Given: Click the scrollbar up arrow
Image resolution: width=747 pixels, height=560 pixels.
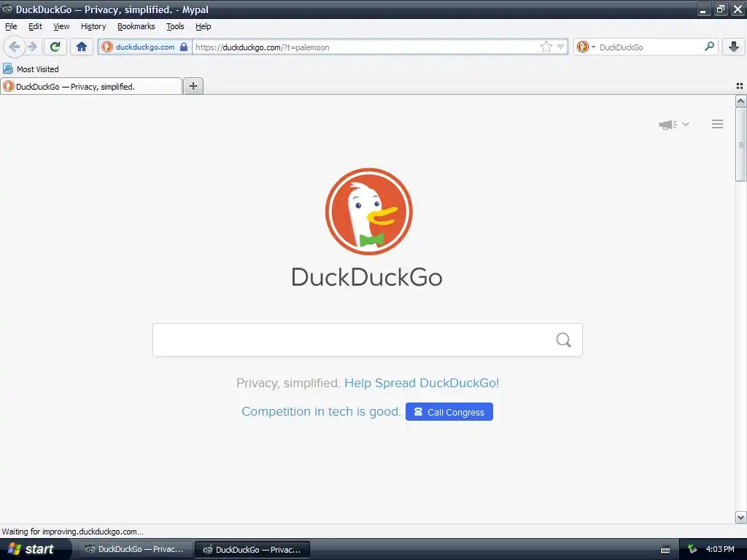Looking at the screenshot, I should 740,101.
